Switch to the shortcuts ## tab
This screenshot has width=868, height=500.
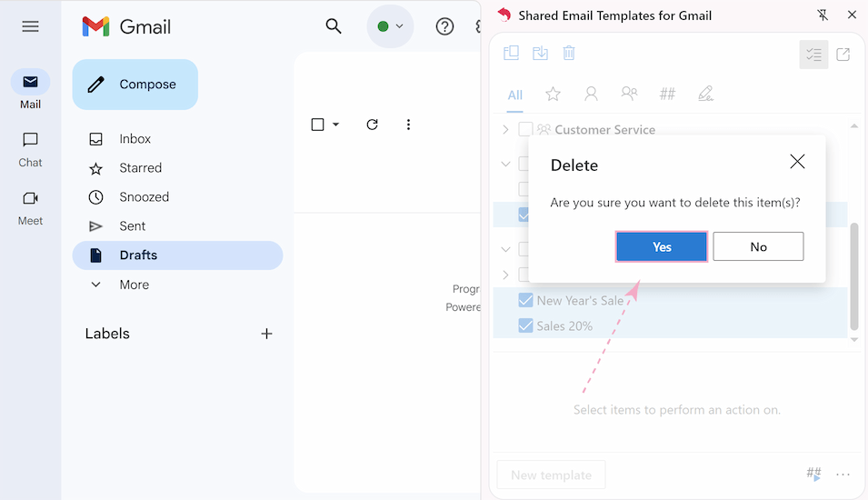point(667,95)
